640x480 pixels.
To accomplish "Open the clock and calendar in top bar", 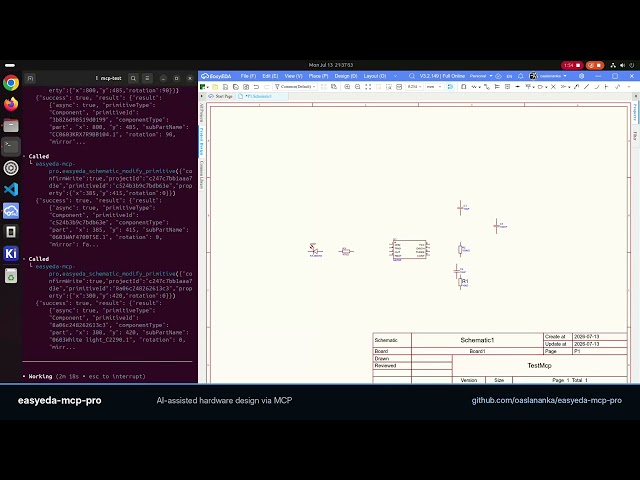I will [331, 65].
